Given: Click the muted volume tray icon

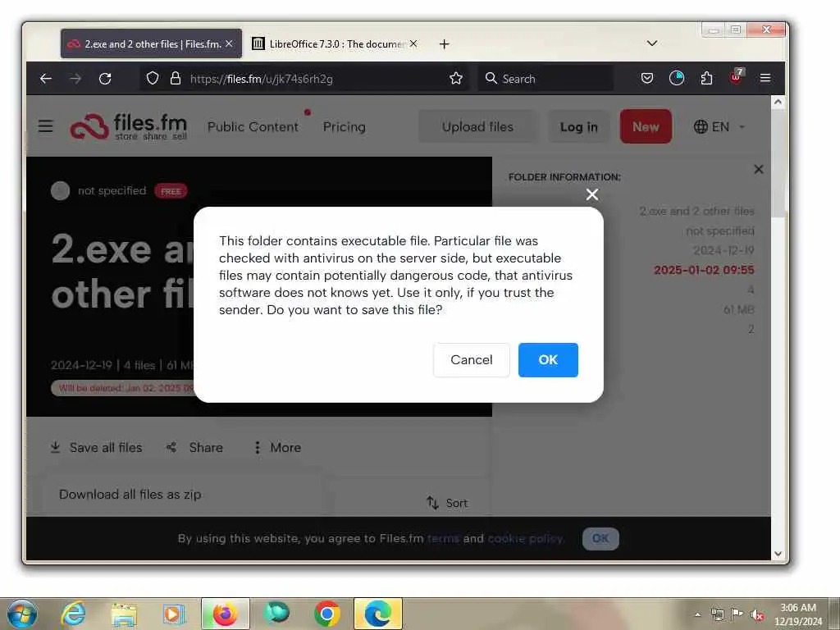Looking at the screenshot, I should 756,615.
